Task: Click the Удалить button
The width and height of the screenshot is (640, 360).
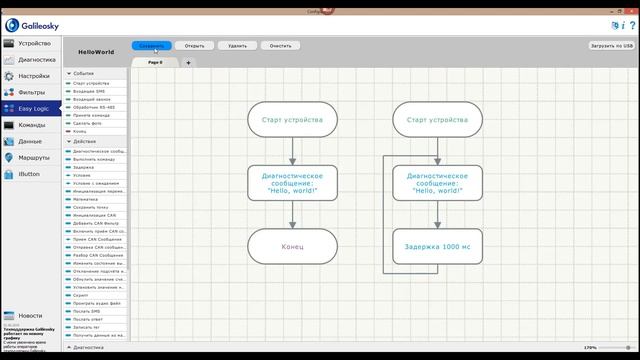Action: pos(238,46)
